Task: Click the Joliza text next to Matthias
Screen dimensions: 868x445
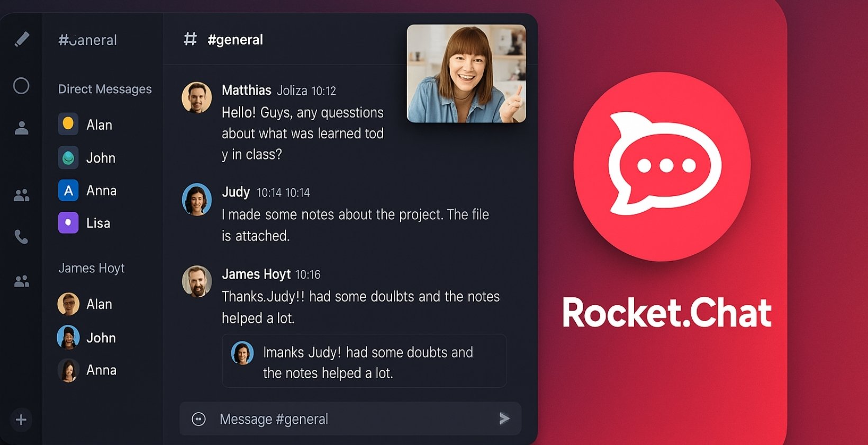Action: 292,91
